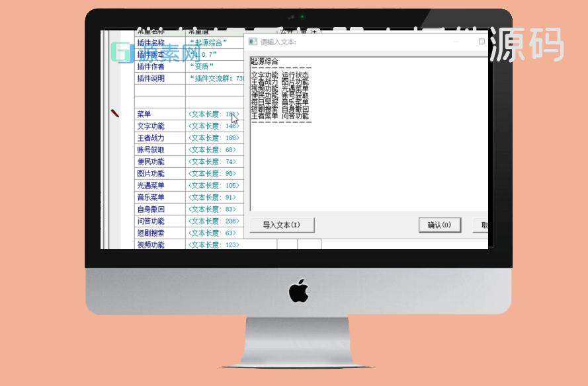The image size is (588, 386).
Task: Confirm with the 确认(O) button
Action: (x=439, y=225)
